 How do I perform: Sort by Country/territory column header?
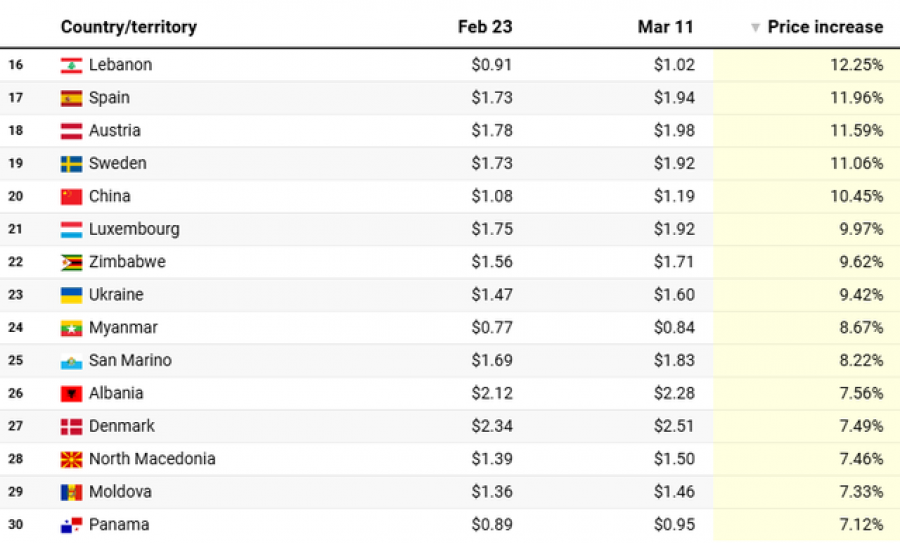click(129, 27)
